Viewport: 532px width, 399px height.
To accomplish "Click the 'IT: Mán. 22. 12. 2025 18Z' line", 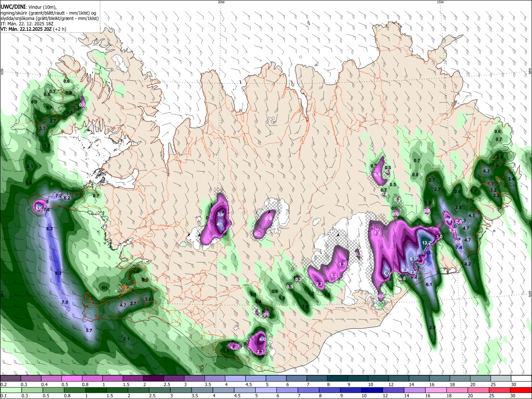I will [26, 24].
